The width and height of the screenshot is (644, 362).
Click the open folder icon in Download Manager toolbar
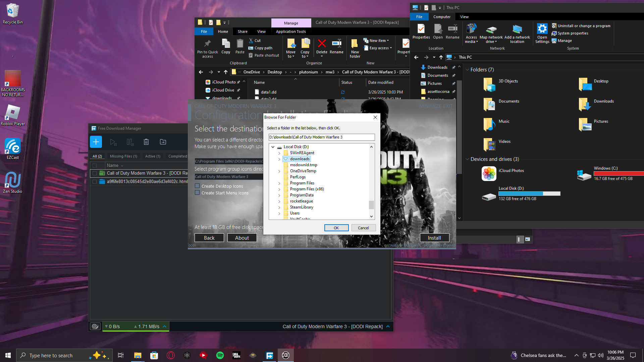coord(163,142)
